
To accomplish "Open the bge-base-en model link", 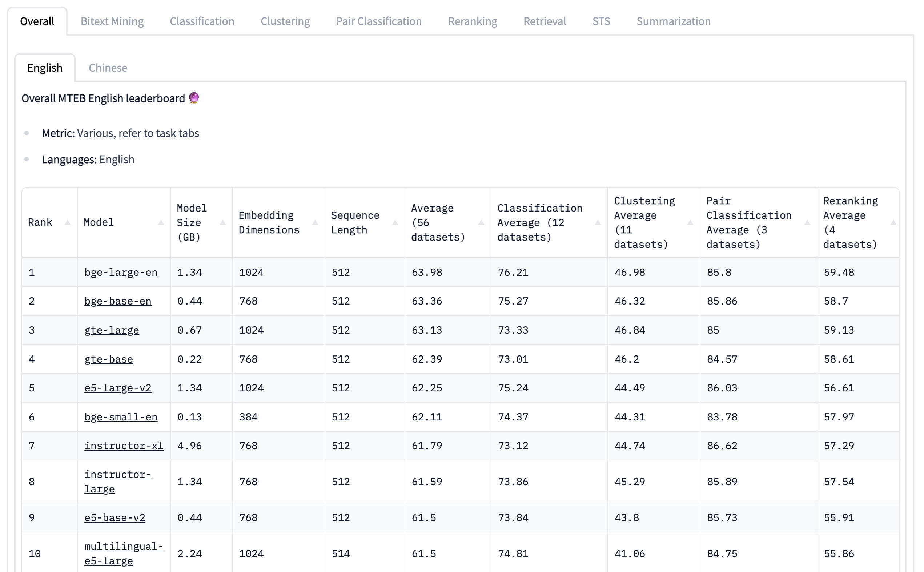I will (118, 301).
